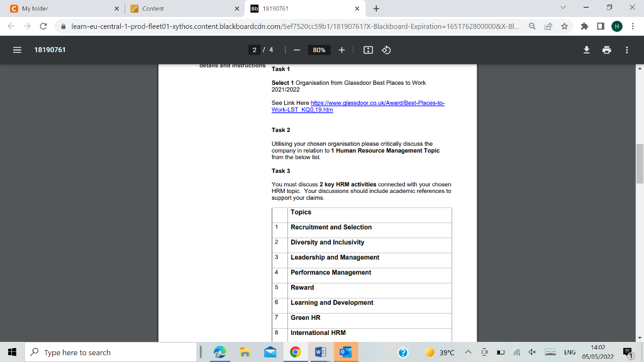644x362 pixels.
Task: Open Chrome's three-dot menu
Action: [x=633, y=26]
